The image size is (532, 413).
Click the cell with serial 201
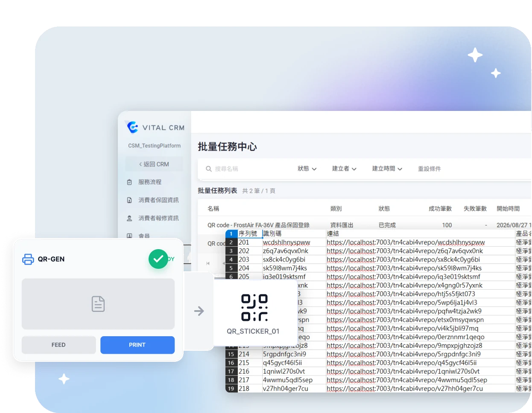(x=250, y=242)
